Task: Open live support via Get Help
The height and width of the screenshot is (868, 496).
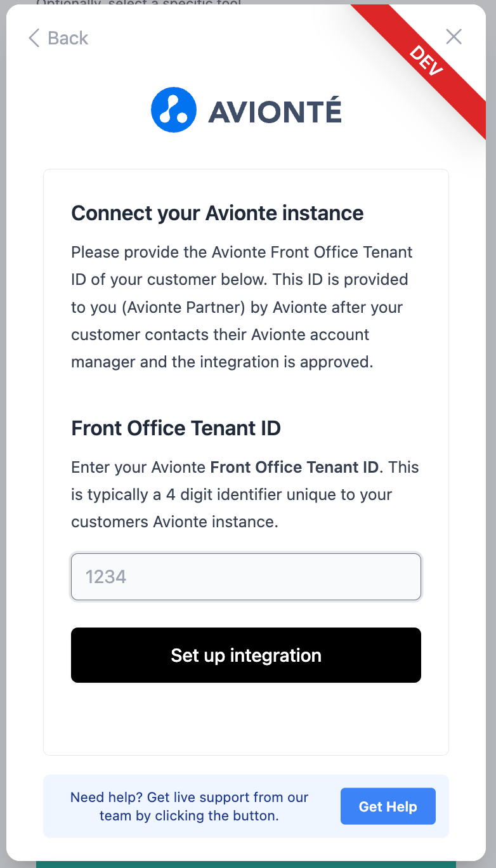Action: point(388,806)
